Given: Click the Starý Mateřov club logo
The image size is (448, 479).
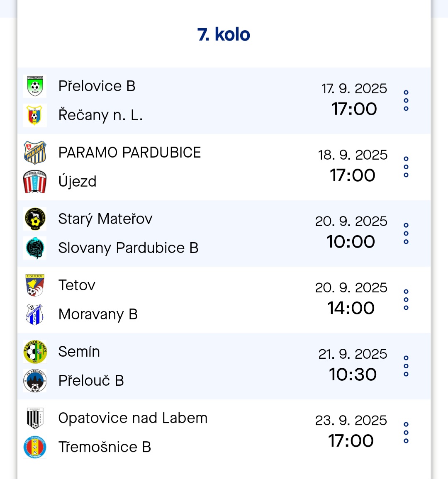Looking at the screenshot, I should (35, 219).
